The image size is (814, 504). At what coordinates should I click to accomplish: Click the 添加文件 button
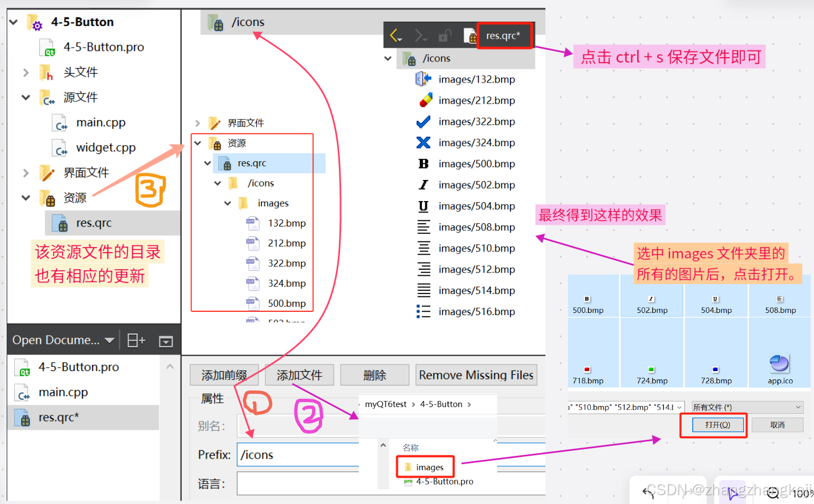click(300, 375)
